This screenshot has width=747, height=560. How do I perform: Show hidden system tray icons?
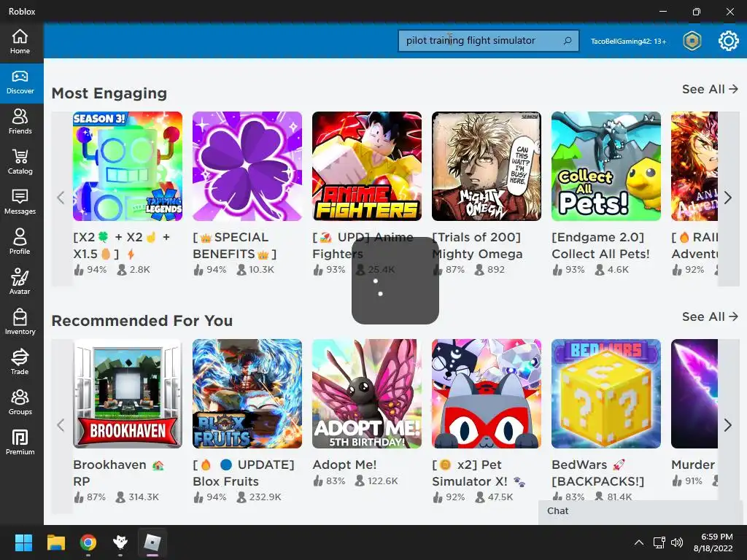coord(639,542)
